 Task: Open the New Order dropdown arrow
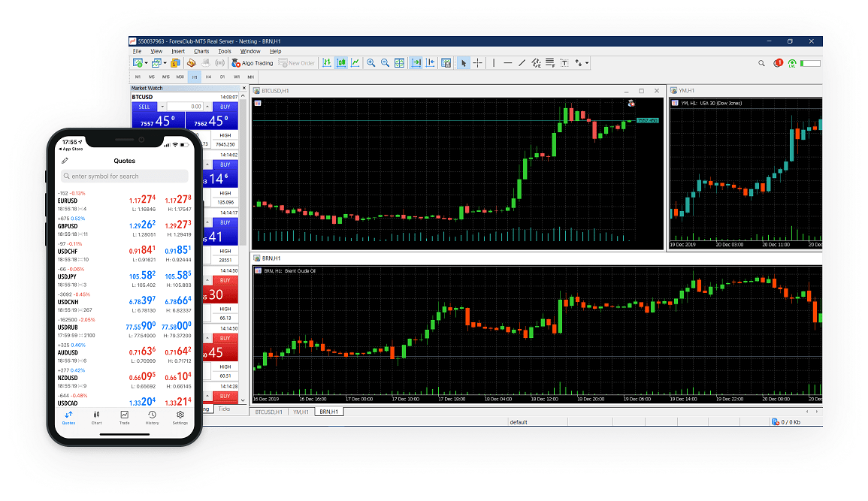315,63
